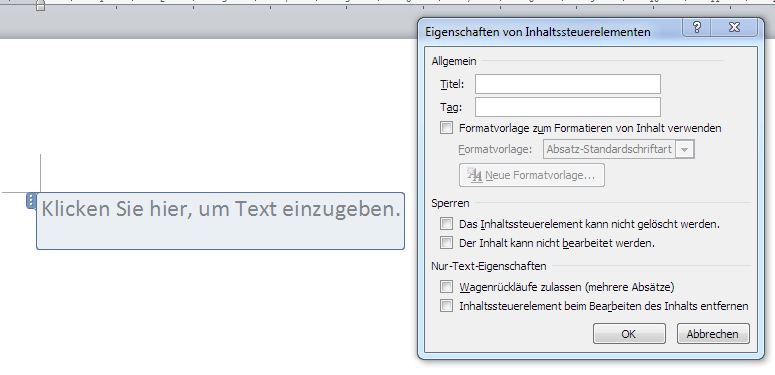Click the Abbrechen button

(713, 334)
